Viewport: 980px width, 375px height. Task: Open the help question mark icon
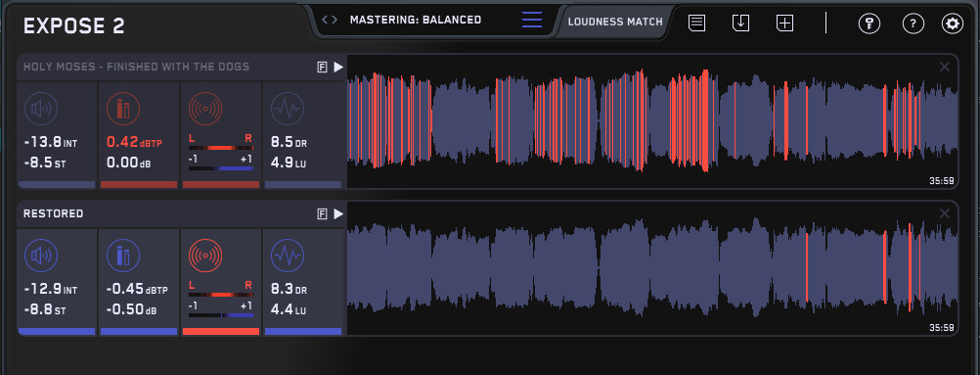(x=913, y=23)
